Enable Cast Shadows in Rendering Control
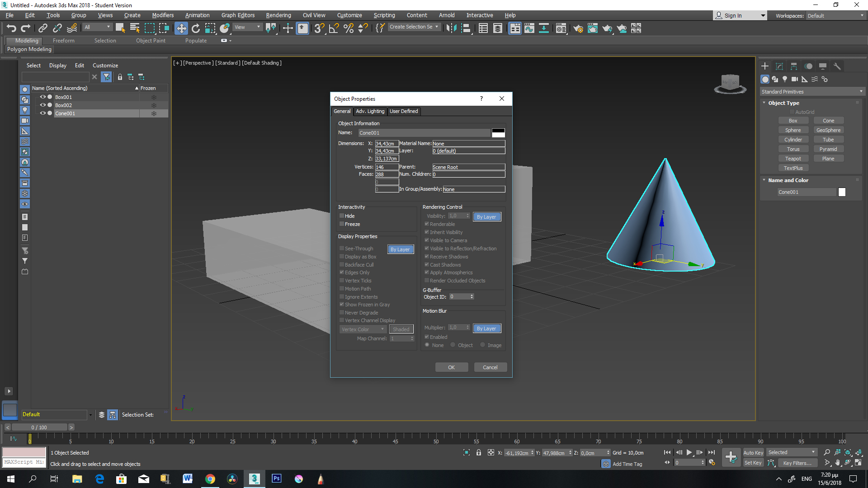 426,264
